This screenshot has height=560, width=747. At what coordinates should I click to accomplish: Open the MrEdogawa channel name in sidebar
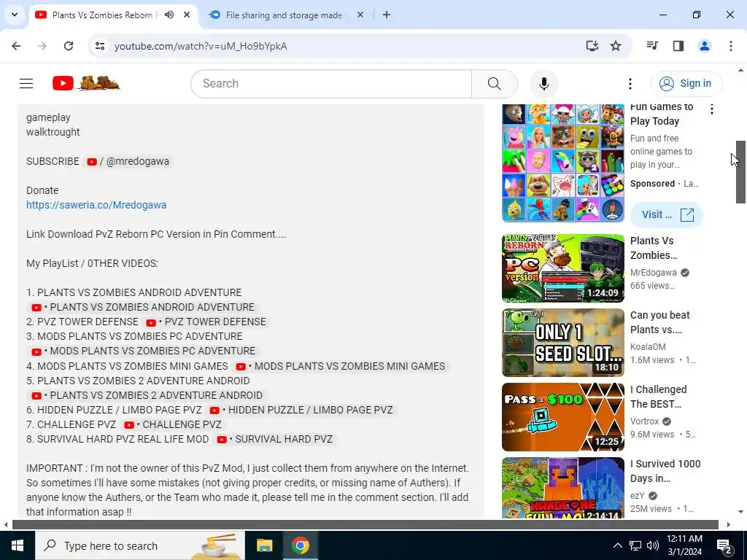click(653, 273)
